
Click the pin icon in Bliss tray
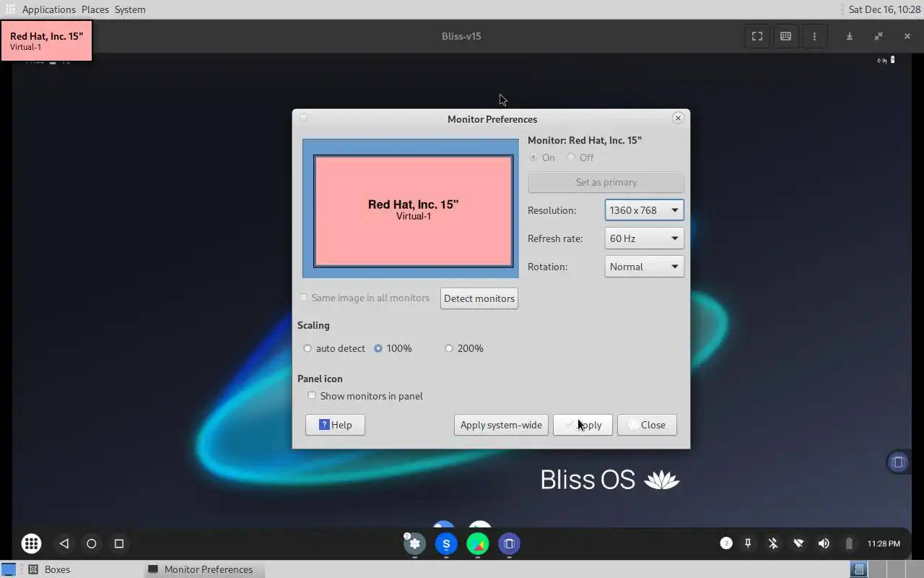click(749, 543)
